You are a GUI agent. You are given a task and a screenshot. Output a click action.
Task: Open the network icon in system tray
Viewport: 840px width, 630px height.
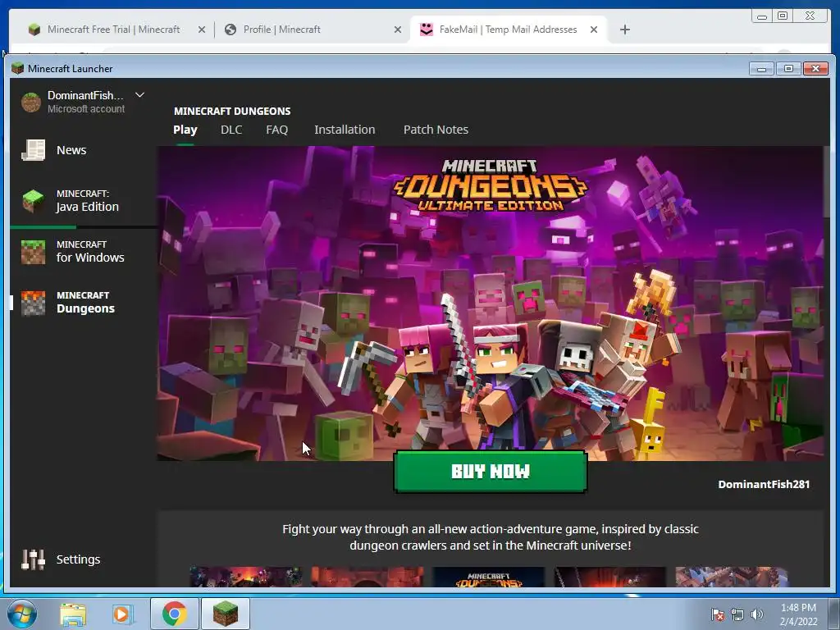tap(737, 614)
